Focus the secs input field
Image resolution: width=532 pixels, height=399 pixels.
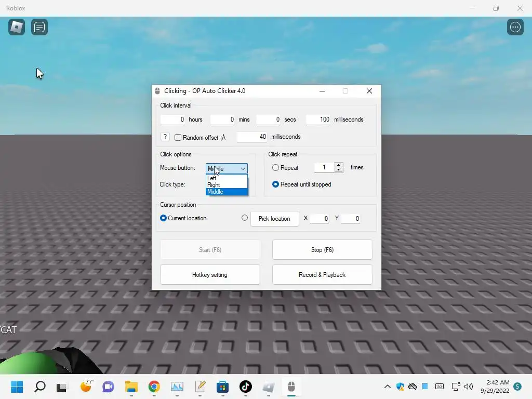269,119
